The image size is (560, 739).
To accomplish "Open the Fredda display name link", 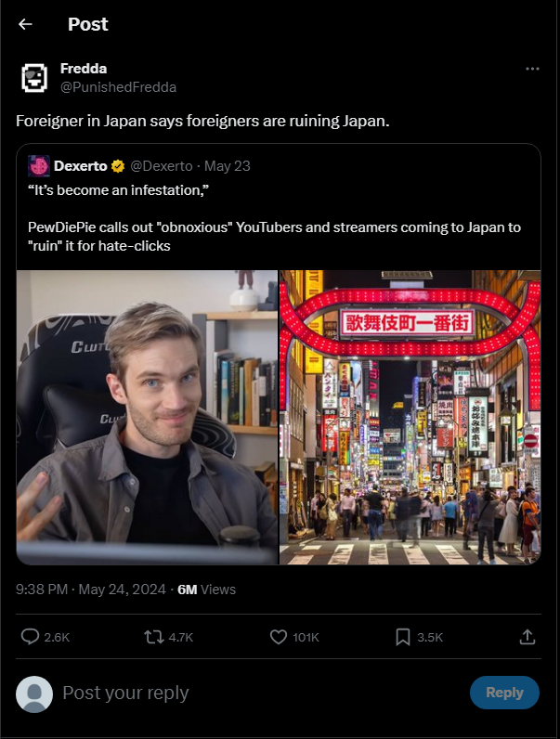I will point(84,69).
